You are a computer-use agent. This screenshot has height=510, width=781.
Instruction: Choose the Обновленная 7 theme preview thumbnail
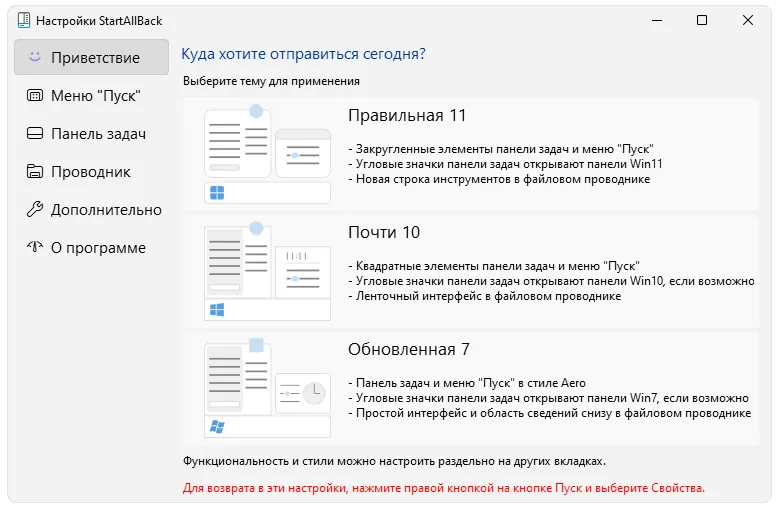pos(267,388)
